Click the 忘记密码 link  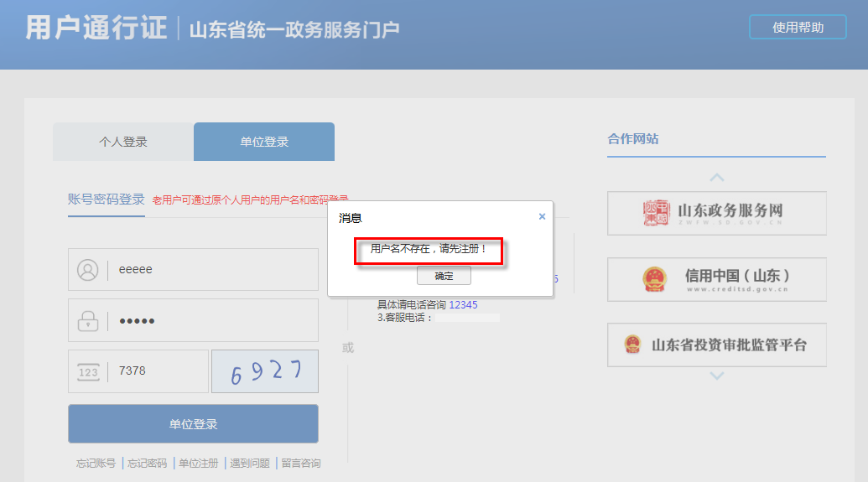(x=147, y=463)
